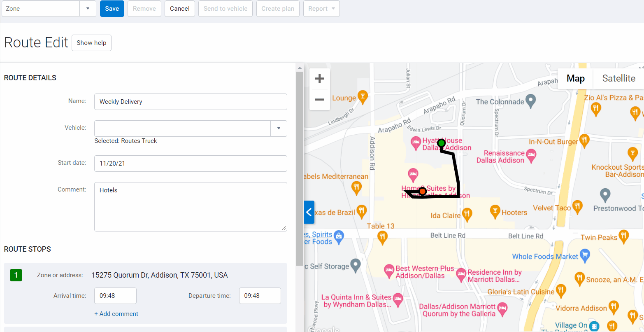Click the green stop number 1 badge
Screen dimensions: 644x332
pos(16,275)
